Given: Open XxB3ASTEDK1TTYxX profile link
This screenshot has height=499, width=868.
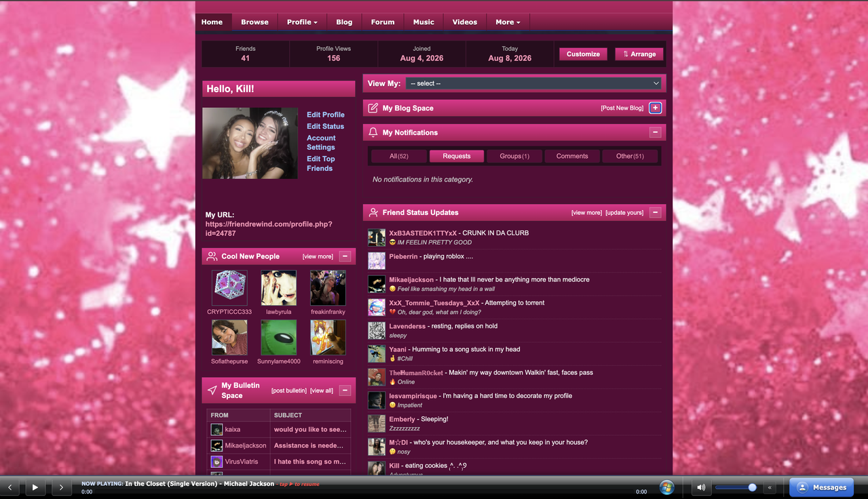Looking at the screenshot, I should coord(423,233).
